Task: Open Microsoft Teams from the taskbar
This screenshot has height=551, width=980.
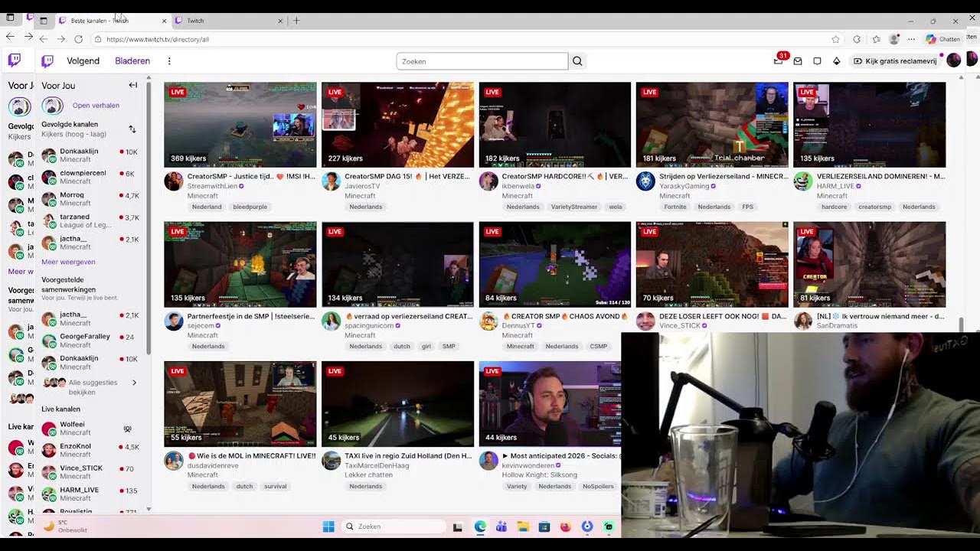Action: coord(501,527)
